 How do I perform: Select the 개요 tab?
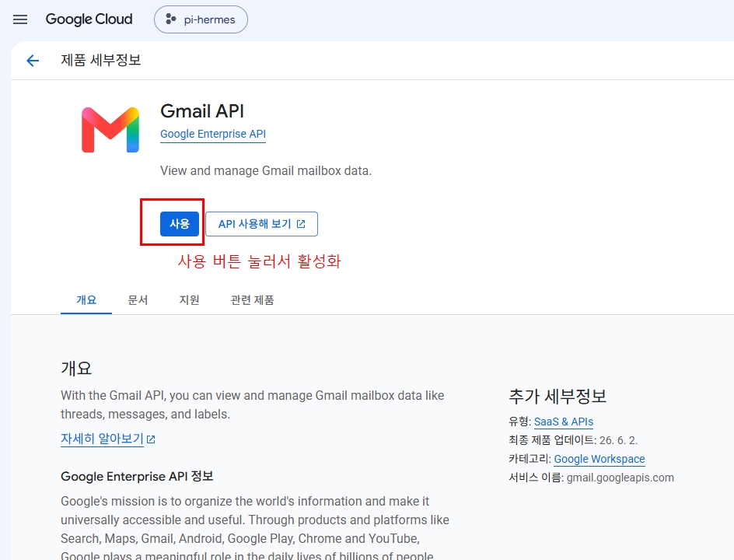86,299
